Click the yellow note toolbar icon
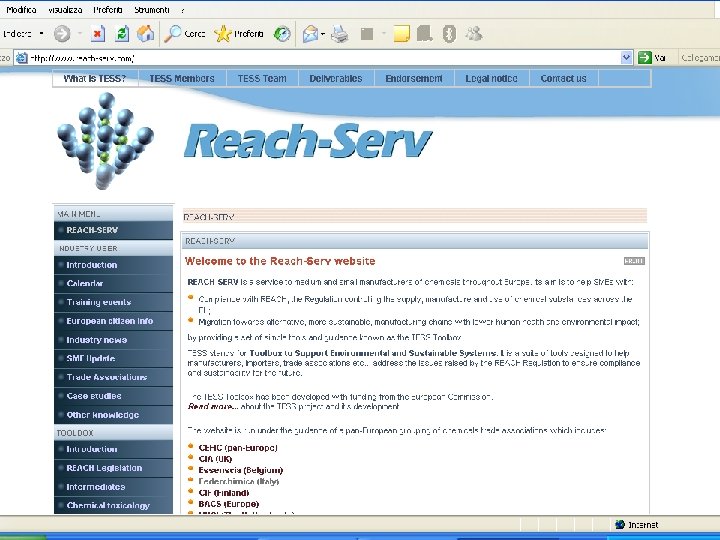This screenshot has width=720, height=540. pos(401,34)
